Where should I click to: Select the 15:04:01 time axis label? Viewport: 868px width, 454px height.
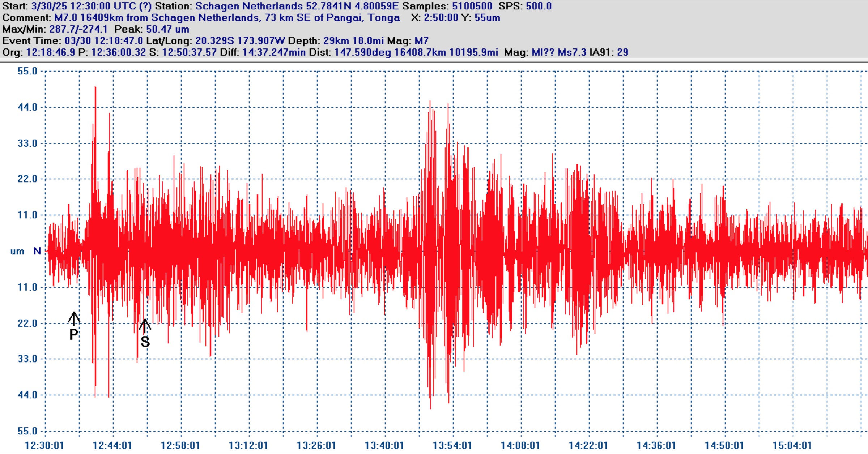(792, 445)
